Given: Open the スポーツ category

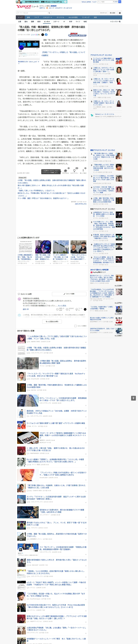Looking at the screenshot, I should pyautogui.click(x=56, y=21).
